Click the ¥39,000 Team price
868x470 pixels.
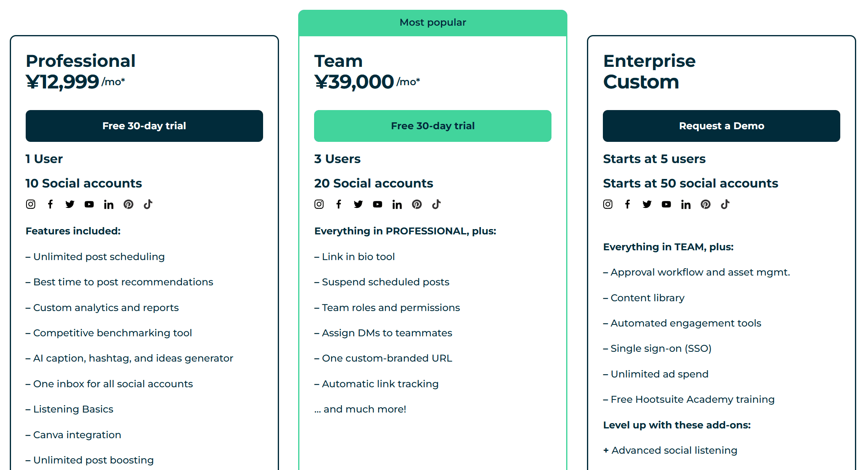point(354,82)
